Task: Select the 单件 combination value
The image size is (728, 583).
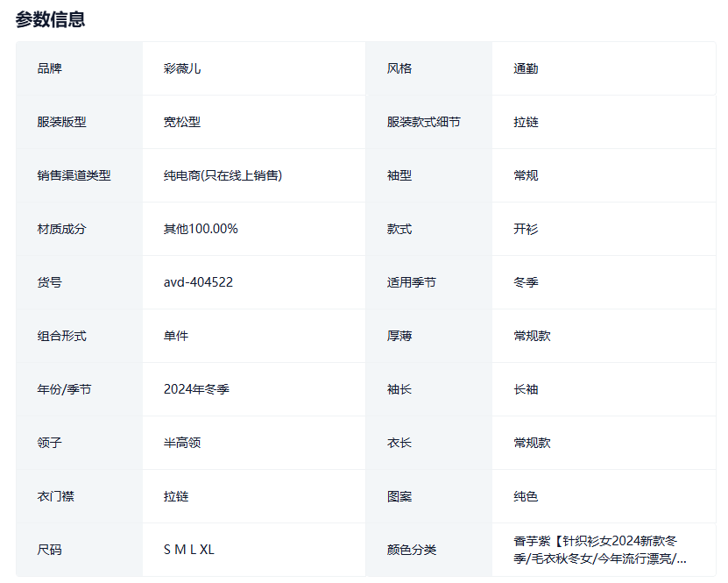Action: 176,336
